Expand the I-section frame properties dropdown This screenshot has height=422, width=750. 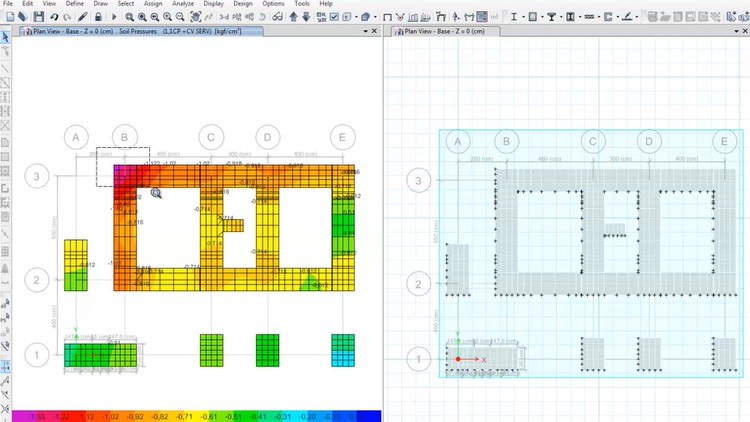(520, 17)
